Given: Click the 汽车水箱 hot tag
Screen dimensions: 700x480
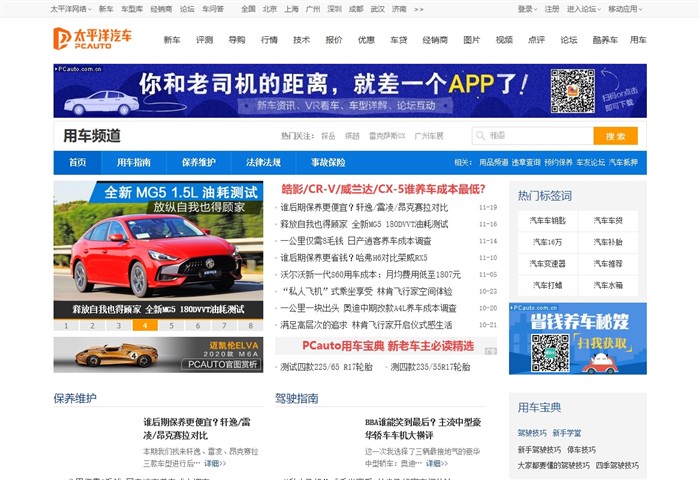Looking at the screenshot, I should 608,285.
